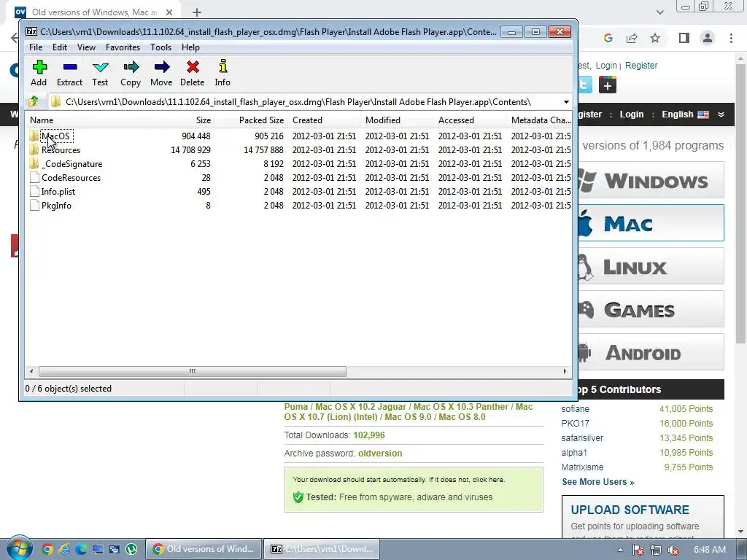Viewport: 747px width, 560px height.
Task: Click the plus share icon on webpage
Action: pyautogui.click(x=608, y=85)
